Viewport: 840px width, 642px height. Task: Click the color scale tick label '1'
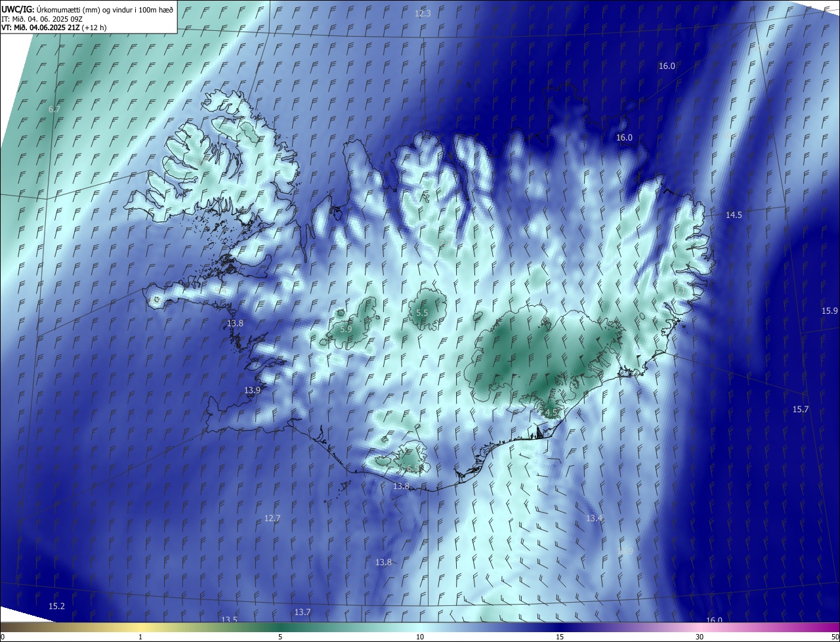(140, 637)
